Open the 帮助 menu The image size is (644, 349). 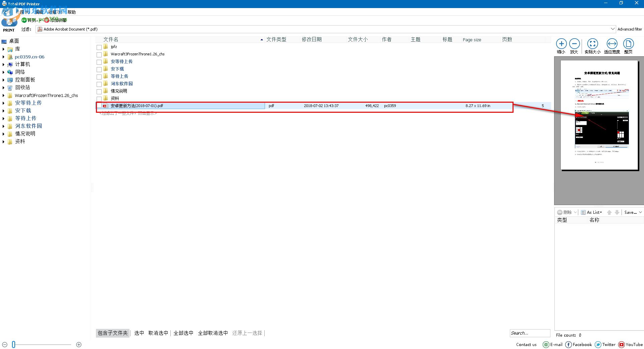pyautogui.click(x=71, y=12)
